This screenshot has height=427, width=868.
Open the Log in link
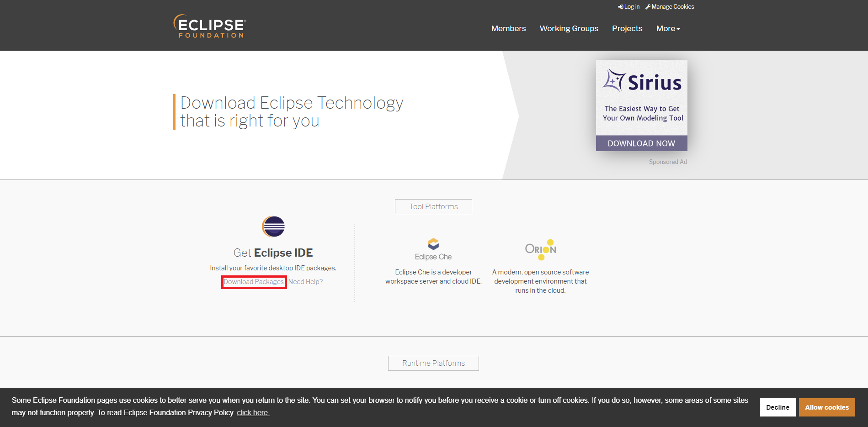coord(629,7)
